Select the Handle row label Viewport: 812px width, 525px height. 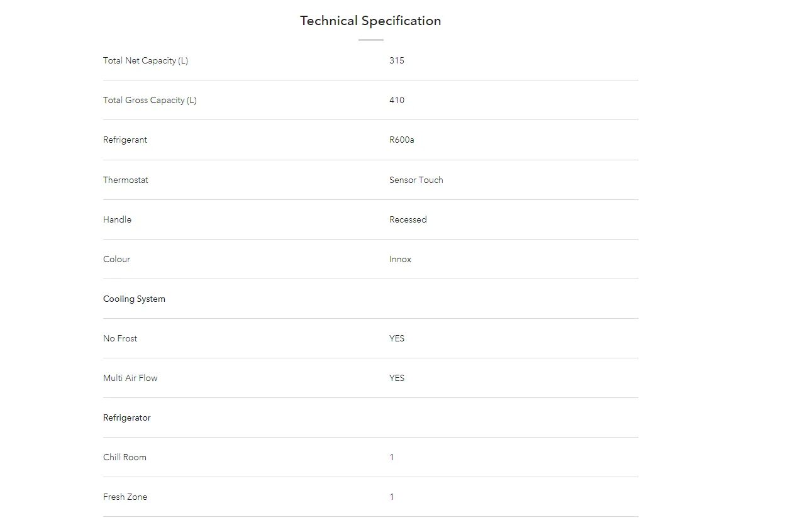coord(118,219)
